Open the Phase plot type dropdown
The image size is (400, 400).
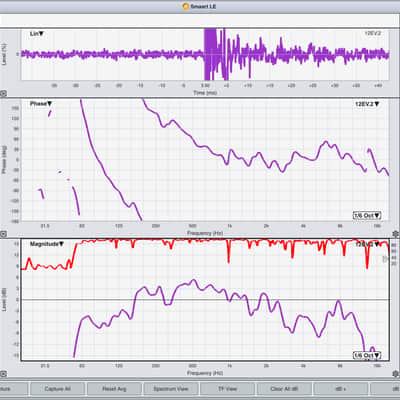click(41, 104)
